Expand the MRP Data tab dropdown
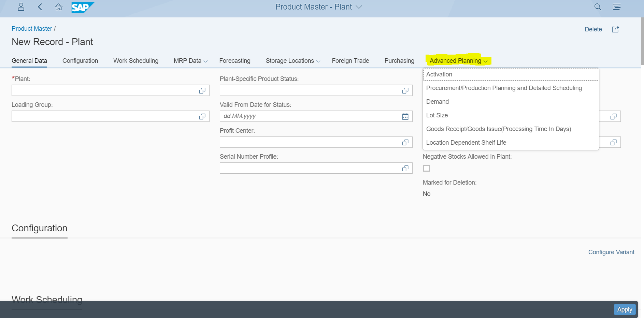 205,61
